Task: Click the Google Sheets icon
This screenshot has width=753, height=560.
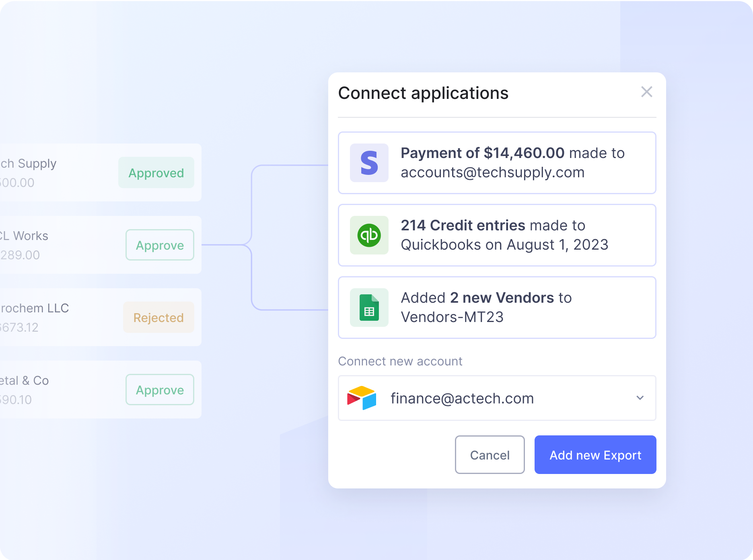Action: coord(369,308)
